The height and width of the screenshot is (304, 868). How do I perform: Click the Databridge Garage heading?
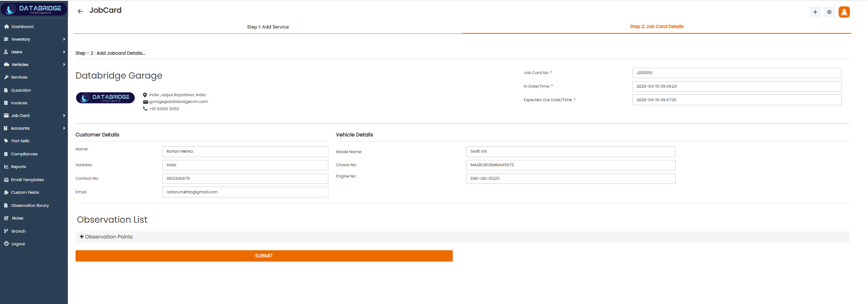click(x=119, y=76)
